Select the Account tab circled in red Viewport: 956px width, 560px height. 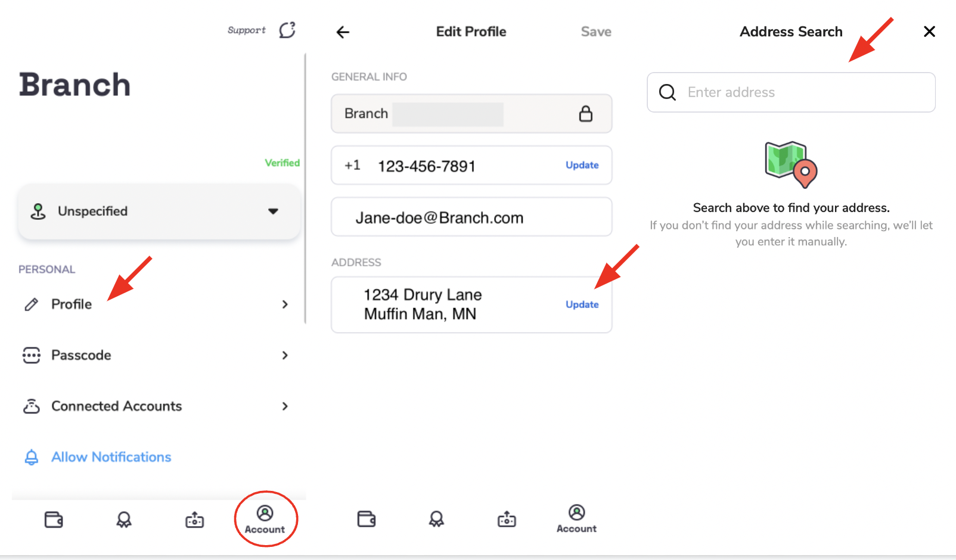tap(265, 519)
